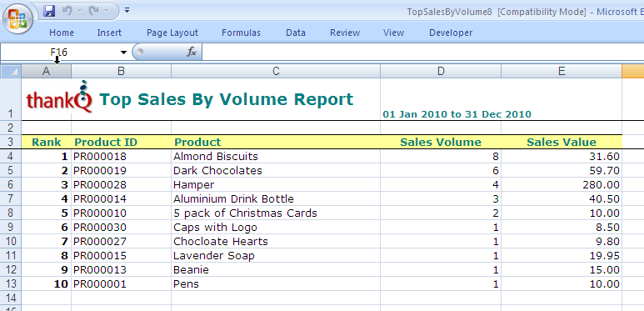The height and width of the screenshot is (311, 644).
Task: Click the Save floppy disk icon
Action: coord(49,11)
